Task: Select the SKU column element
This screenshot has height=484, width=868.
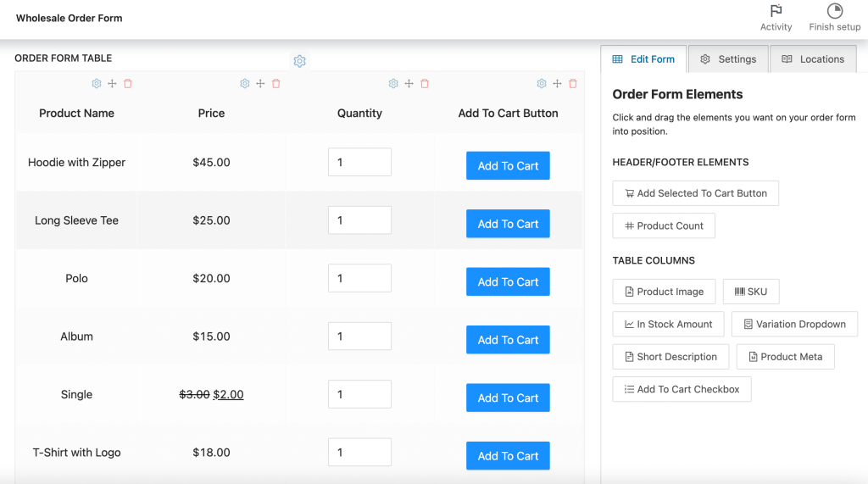Action: coord(751,292)
